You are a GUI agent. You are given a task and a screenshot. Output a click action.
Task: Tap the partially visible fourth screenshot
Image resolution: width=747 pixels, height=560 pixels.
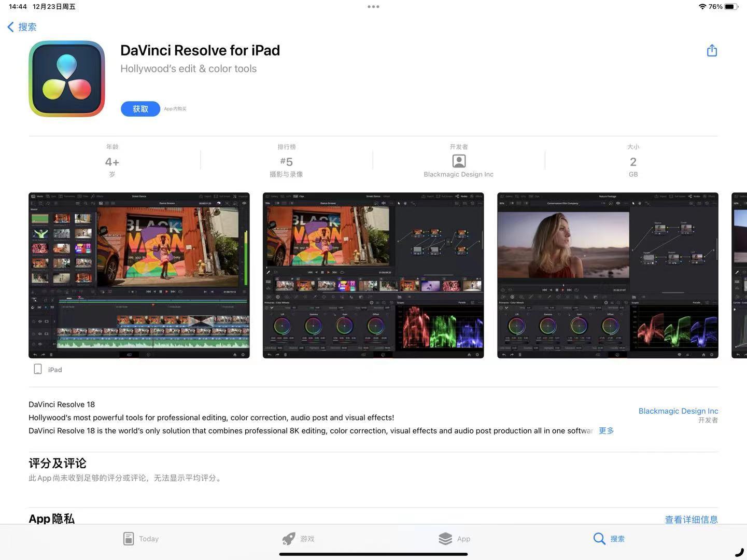pos(738,275)
